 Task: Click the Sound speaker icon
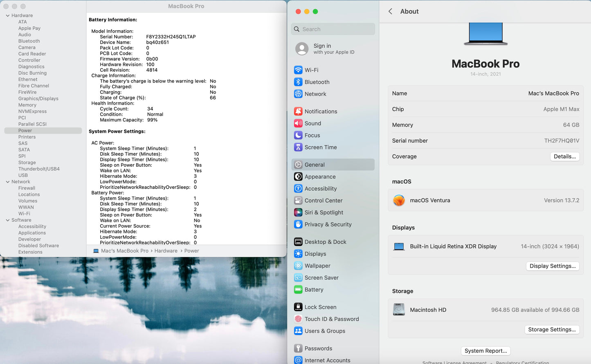298,123
